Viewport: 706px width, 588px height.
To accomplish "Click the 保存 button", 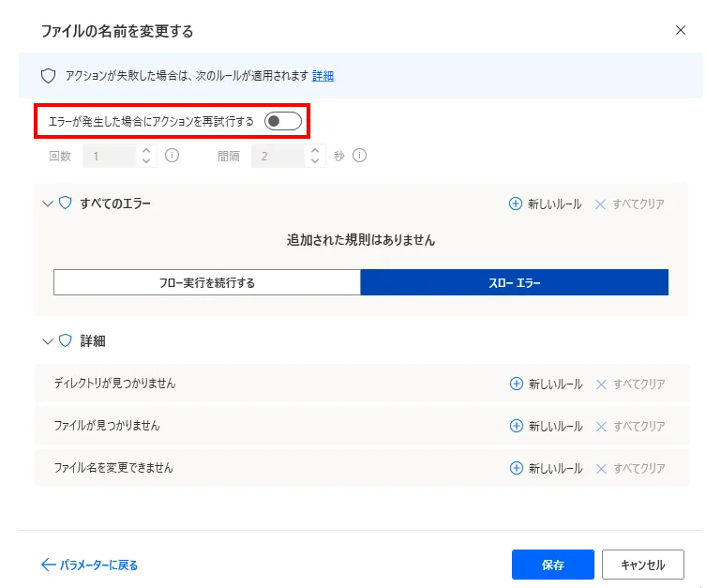I will [552, 565].
